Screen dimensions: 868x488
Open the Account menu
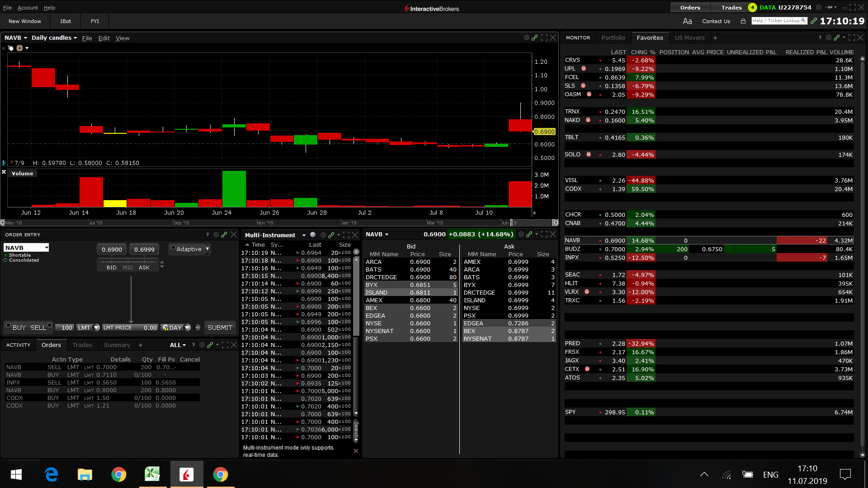28,8
